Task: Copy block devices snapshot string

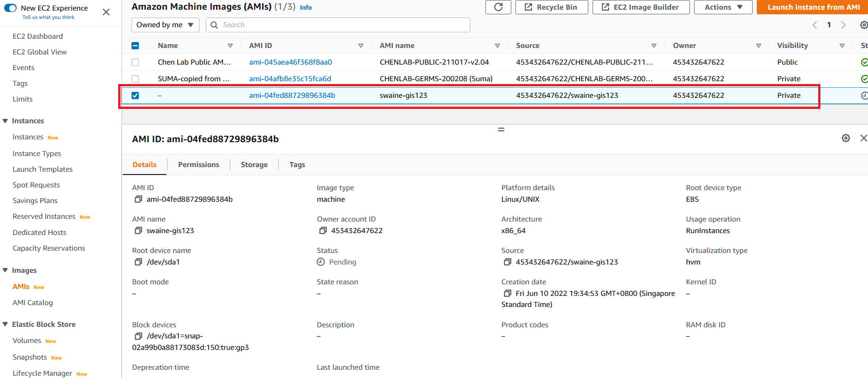Action: (x=138, y=336)
